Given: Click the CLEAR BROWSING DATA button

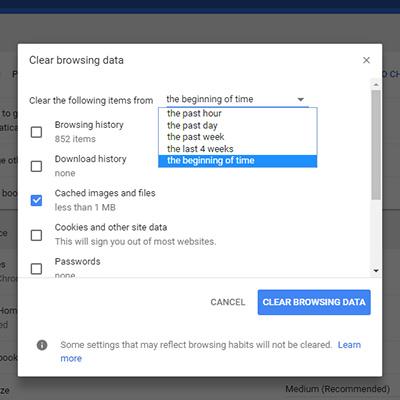Looking at the screenshot, I should coord(314,302).
